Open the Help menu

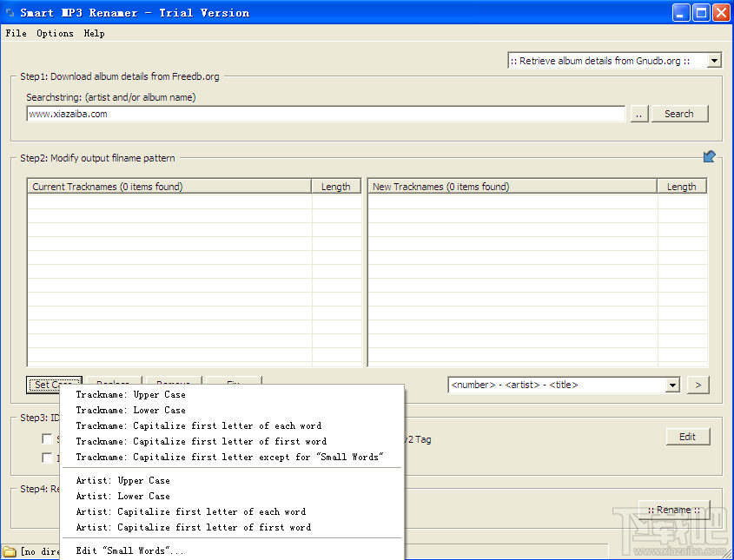94,33
